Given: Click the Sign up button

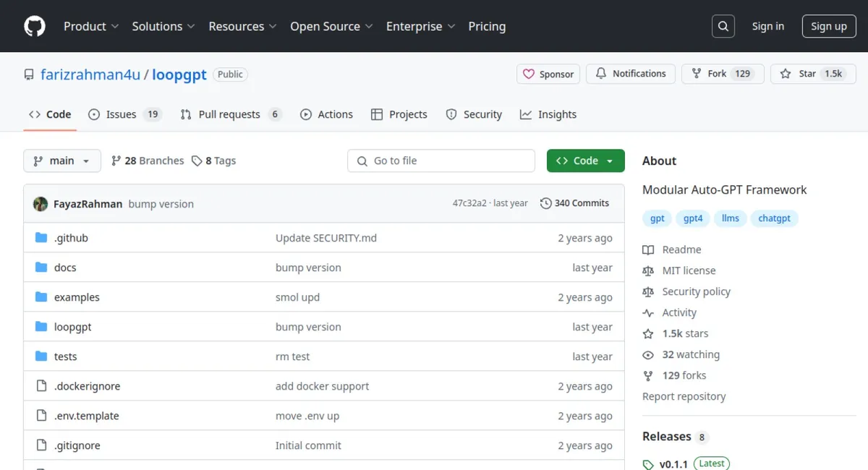Looking at the screenshot, I should click(829, 26).
